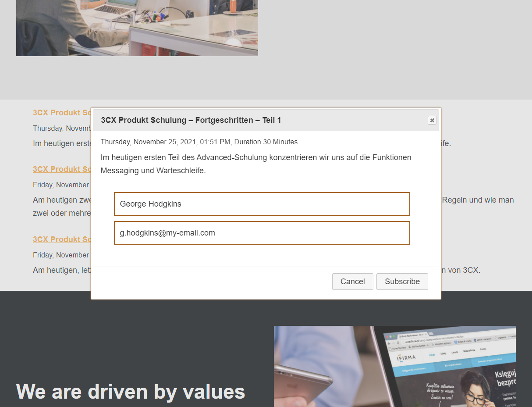The height and width of the screenshot is (407, 532).
Task: Click the dialog date line Thursday, November 25, 2021
Action: coord(199,142)
